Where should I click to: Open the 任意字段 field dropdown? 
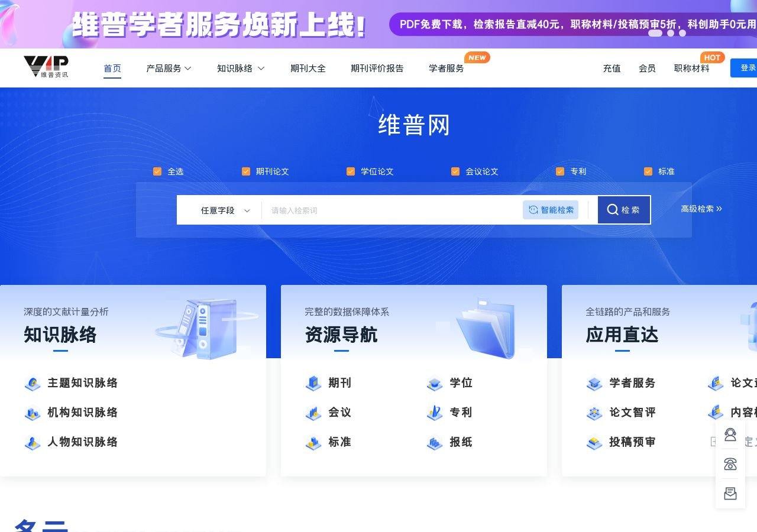[x=225, y=210]
